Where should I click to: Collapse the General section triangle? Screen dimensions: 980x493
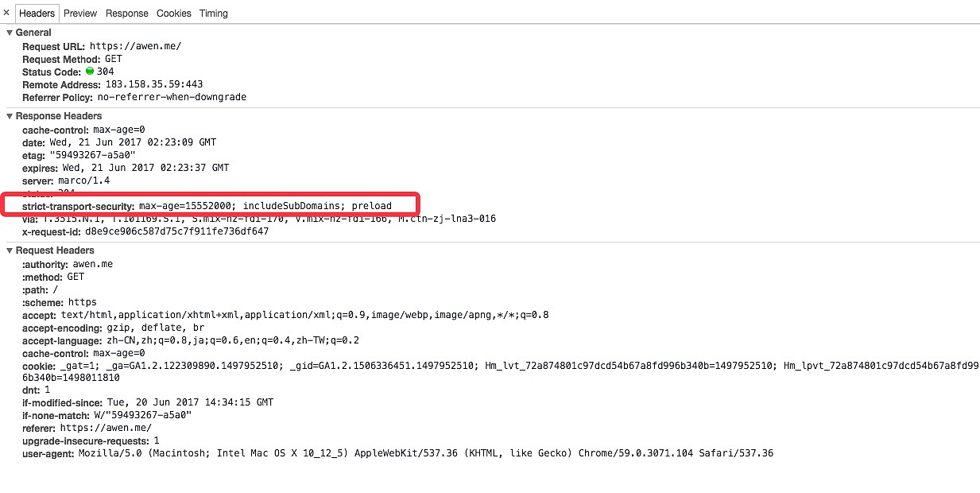[10, 33]
